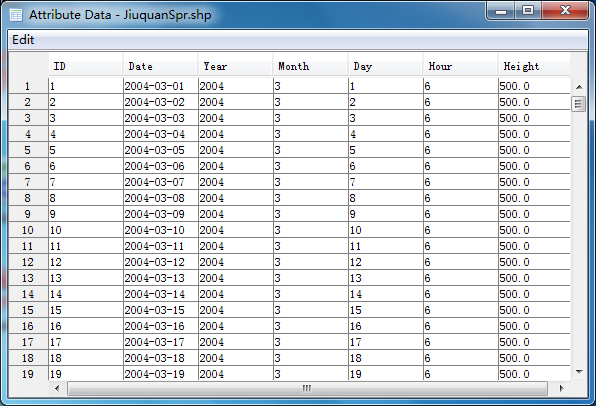Click ID cell with value 12
Viewport: 596px width, 406px height.
86,262
